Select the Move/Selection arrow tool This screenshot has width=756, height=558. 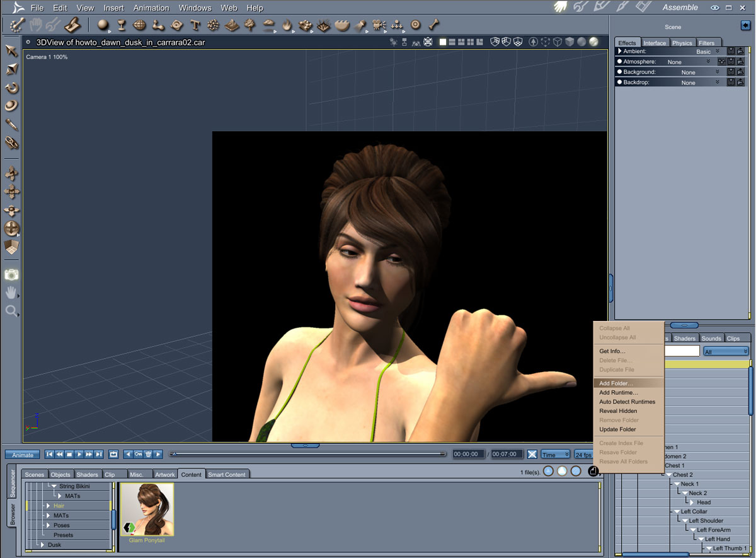point(11,50)
